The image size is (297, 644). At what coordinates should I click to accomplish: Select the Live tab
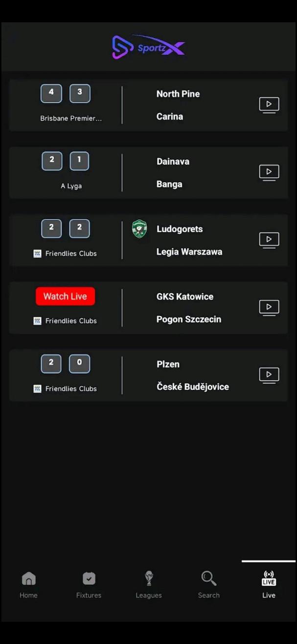point(269,584)
